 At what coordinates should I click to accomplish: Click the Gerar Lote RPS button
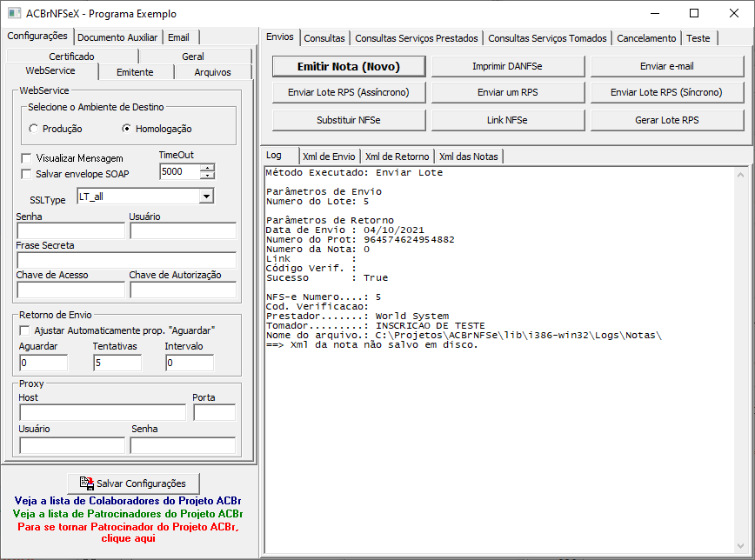(x=667, y=120)
